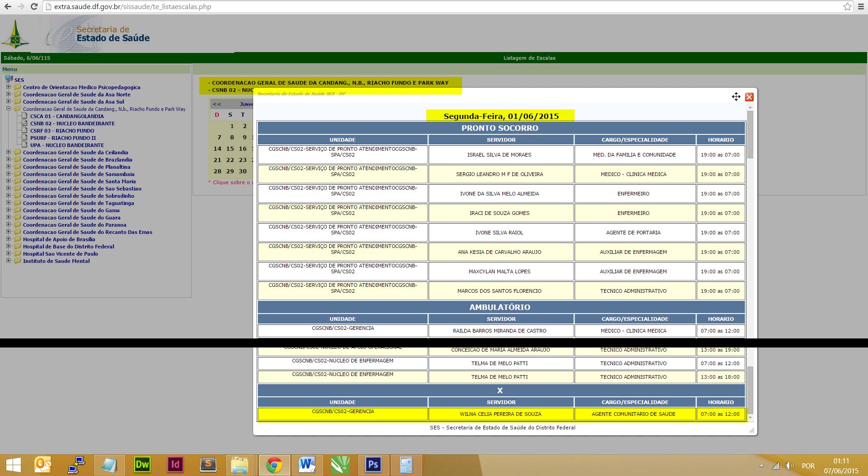Select CSCA 01 - CANDANGOLANDIA unit
This screenshot has width=868, height=476.
(x=67, y=116)
